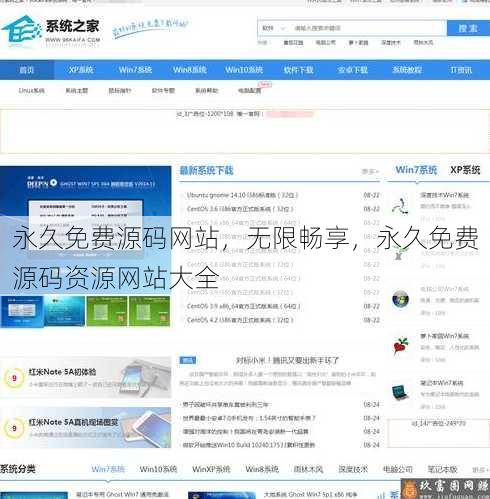490x499 pixels.
Task: Open Linux系统 in the secondary navigation
Action: click(x=32, y=91)
